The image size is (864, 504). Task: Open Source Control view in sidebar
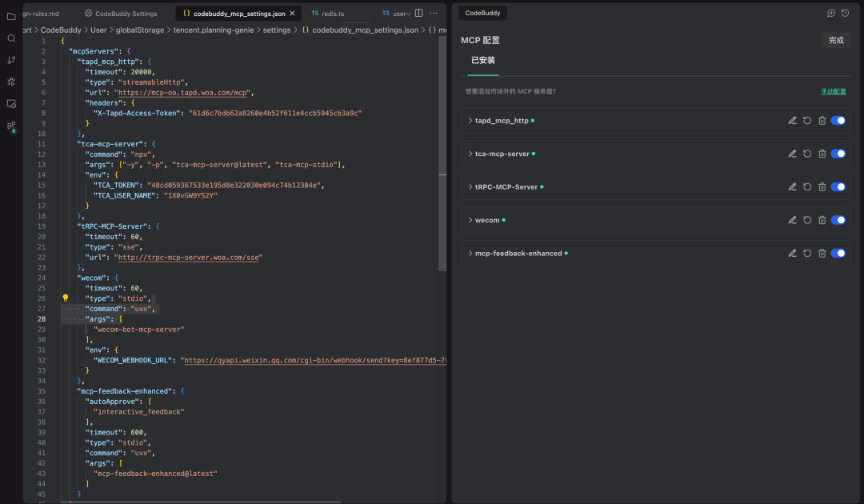click(x=11, y=60)
